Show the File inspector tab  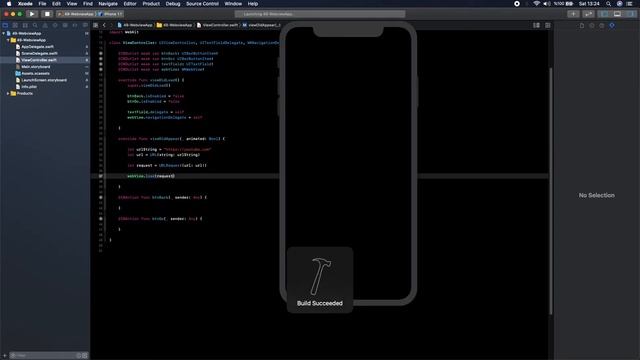point(582,25)
